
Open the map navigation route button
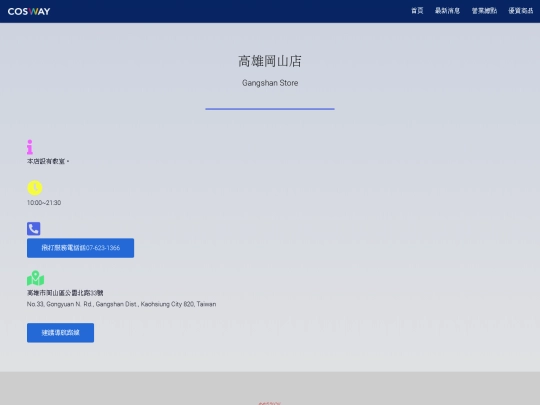tap(61, 333)
